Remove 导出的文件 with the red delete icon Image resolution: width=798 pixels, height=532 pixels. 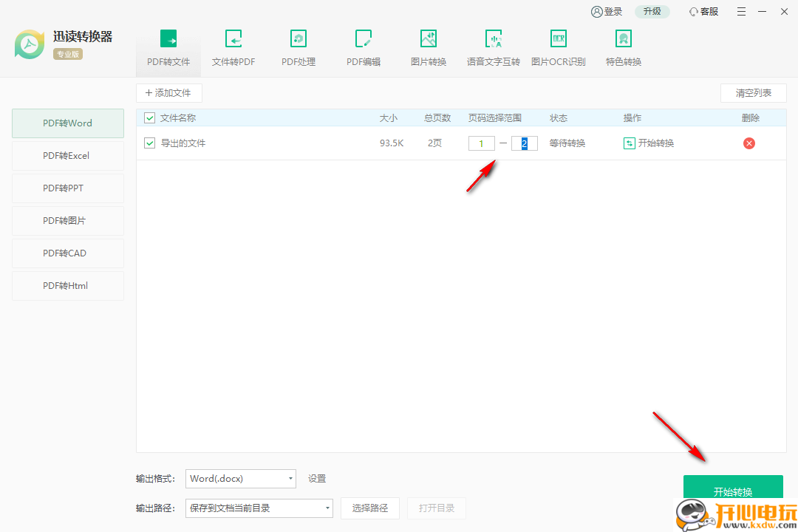click(748, 143)
